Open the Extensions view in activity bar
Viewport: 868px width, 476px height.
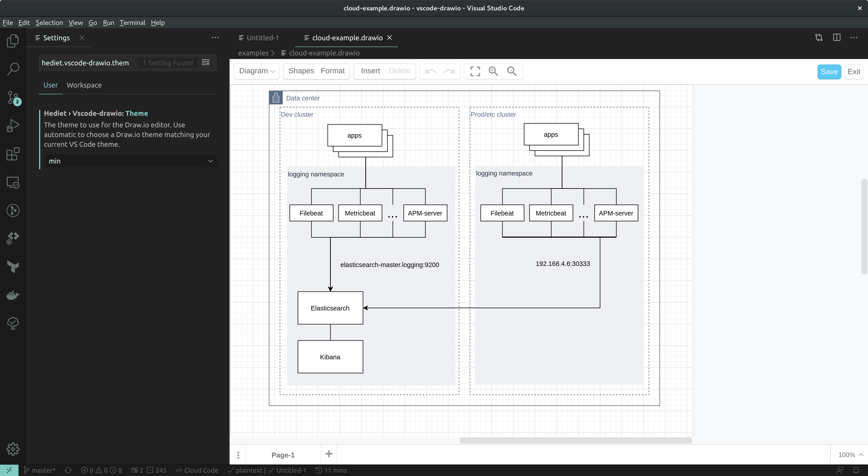pyautogui.click(x=13, y=154)
